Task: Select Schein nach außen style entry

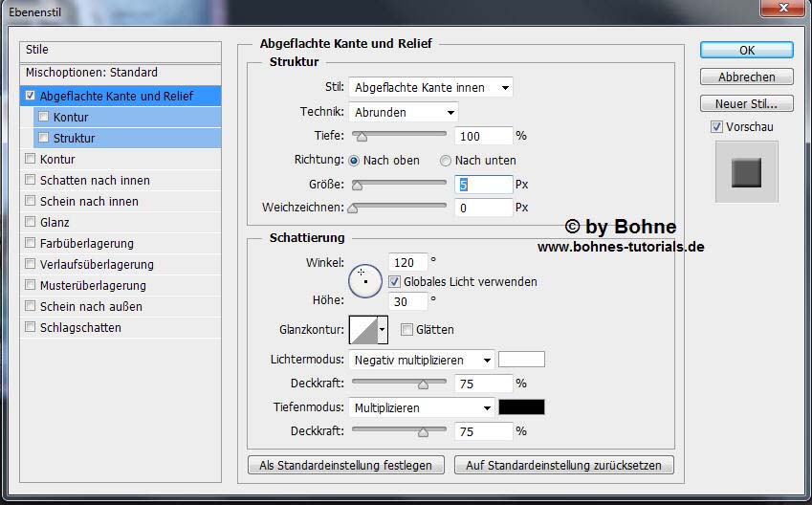Action: point(91,307)
